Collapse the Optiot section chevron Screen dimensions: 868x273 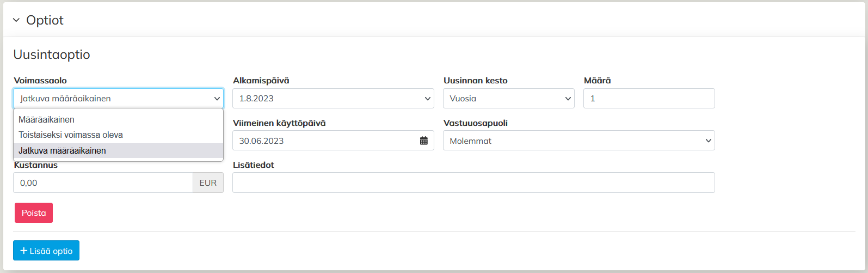point(16,20)
